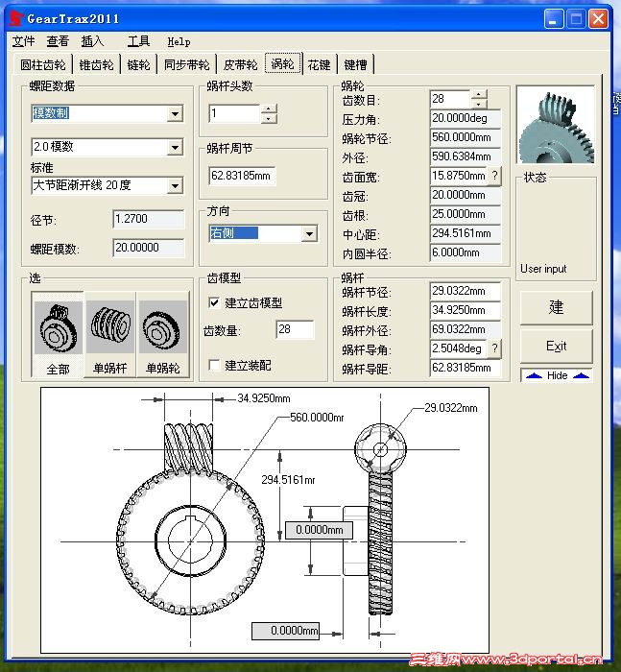Image resolution: width=621 pixels, height=672 pixels.
Task: Click the 齿冠 20.0000mm field
Action: click(x=465, y=195)
